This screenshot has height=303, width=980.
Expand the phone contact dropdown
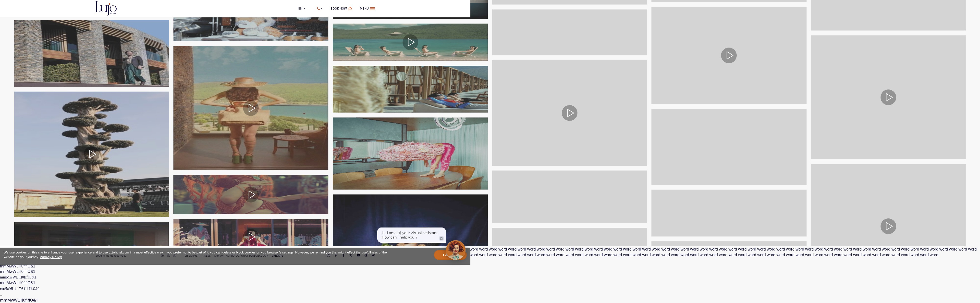[319, 8]
